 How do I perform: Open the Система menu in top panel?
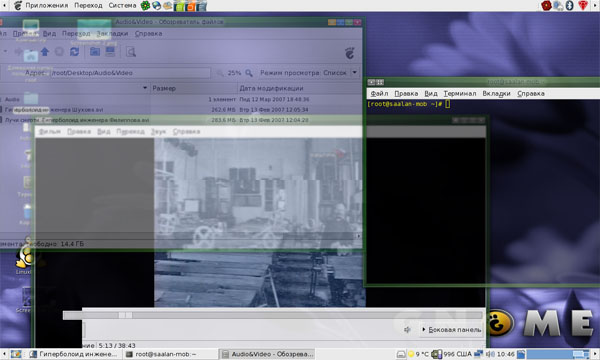[122, 5]
